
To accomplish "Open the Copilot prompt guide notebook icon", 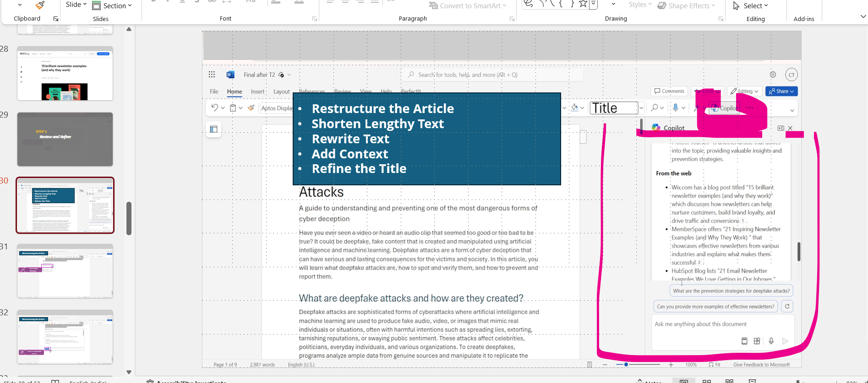I will 744,341.
